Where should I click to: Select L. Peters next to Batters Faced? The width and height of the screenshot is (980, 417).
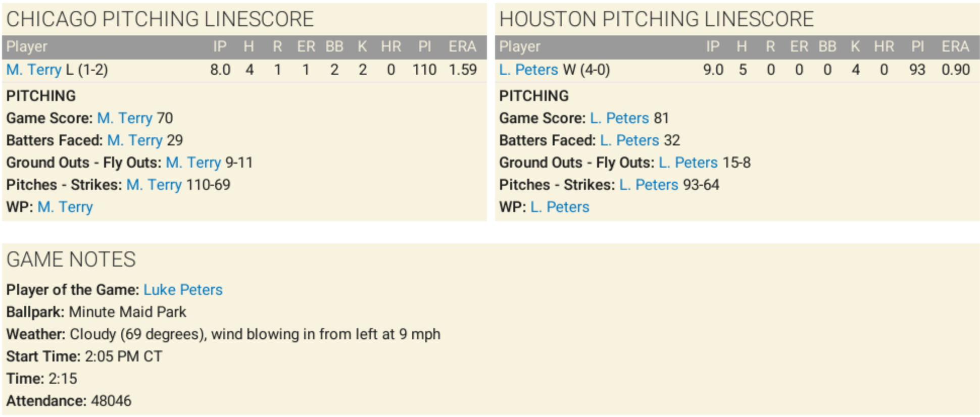629,140
